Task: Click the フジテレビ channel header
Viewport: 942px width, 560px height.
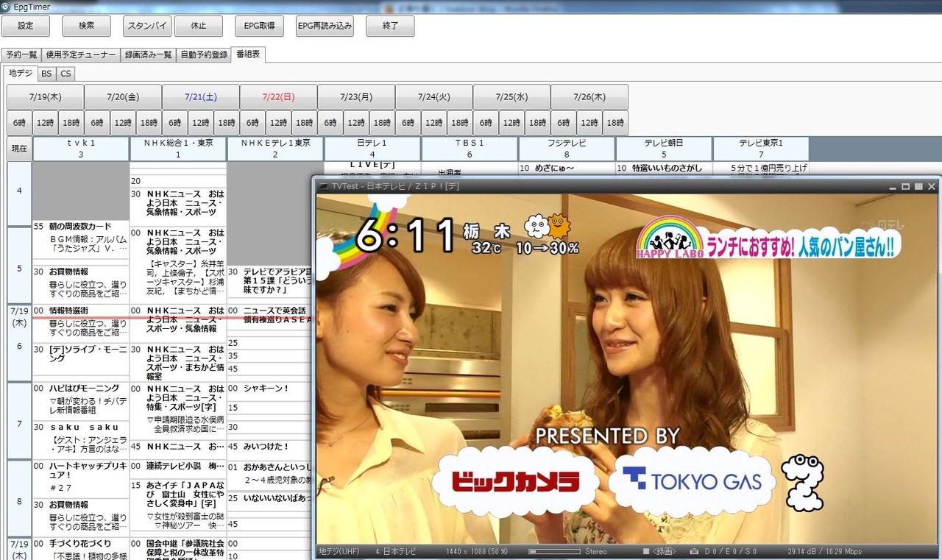Action: (567, 149)
